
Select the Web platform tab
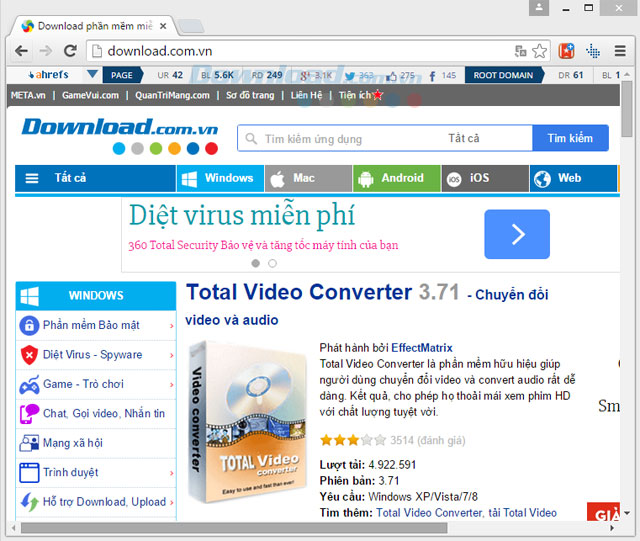573,178
